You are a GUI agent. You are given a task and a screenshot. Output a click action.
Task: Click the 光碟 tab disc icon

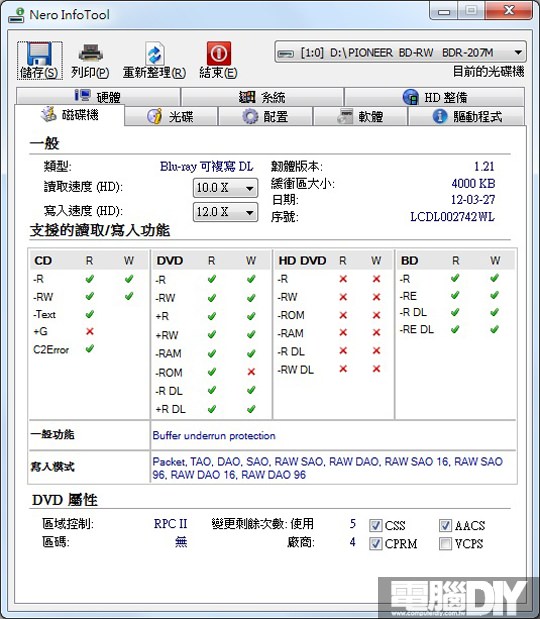[154, 116]
